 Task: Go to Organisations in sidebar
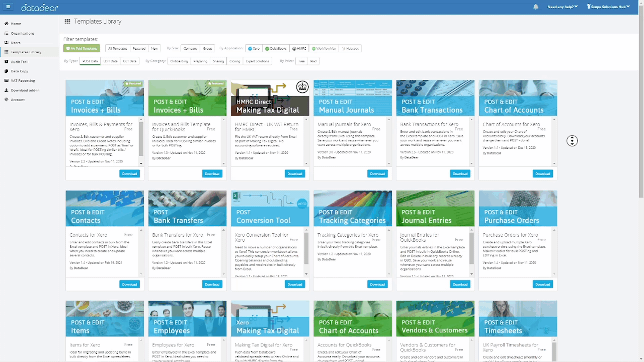[x=22, y=33]
